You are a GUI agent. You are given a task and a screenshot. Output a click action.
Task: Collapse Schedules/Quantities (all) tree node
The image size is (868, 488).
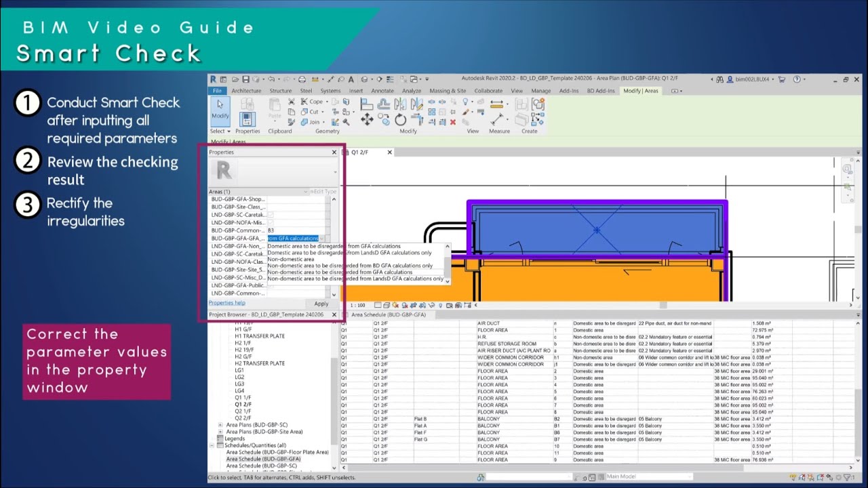(212, 445)
